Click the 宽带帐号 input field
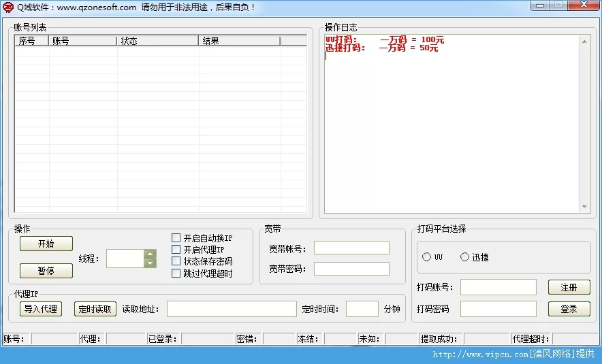This screenshot has height=364, width=602. (x=351, y=248)
